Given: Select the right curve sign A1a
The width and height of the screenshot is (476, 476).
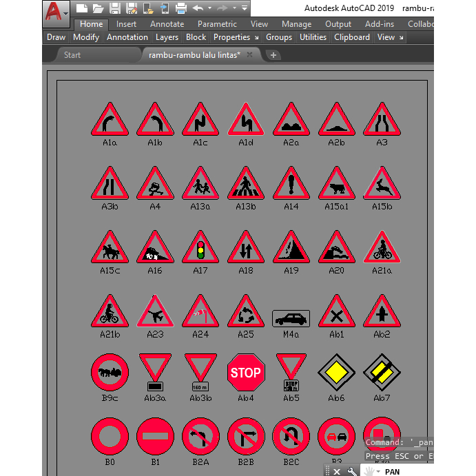Looking at the screenshot, I should click(x=110, y=119).
